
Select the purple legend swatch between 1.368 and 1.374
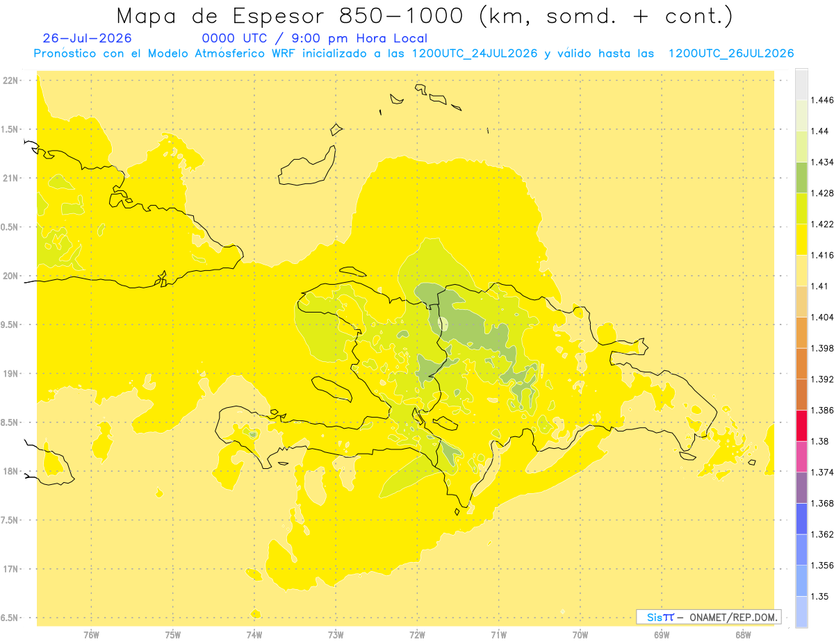point(801,487)
